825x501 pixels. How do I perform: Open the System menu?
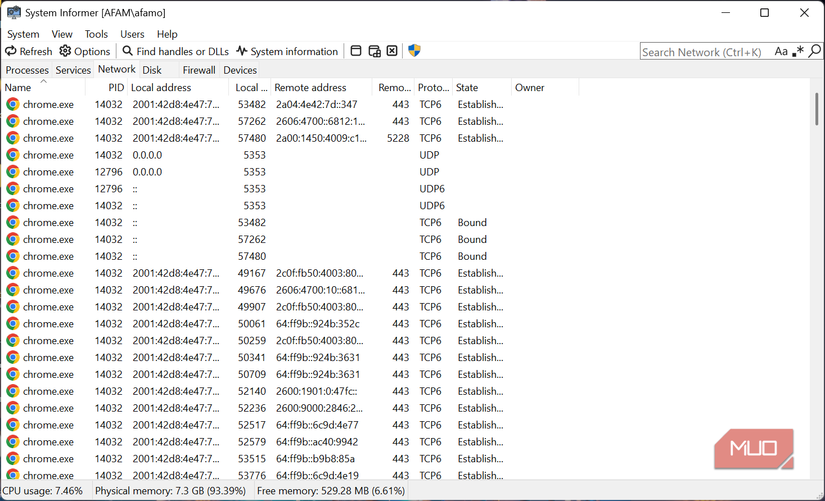pos(23,34)
